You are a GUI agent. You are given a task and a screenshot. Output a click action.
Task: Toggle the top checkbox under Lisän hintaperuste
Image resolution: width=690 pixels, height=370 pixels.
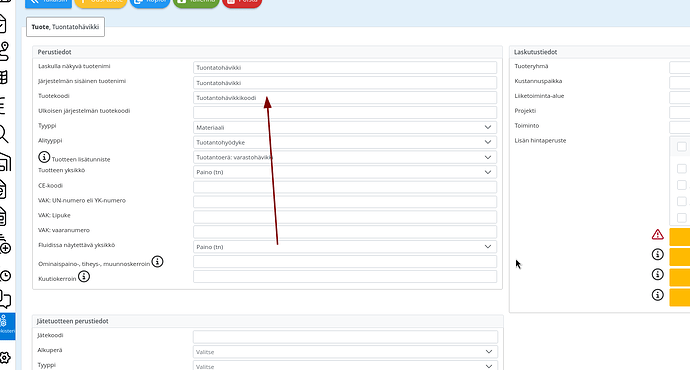point(682,147)
